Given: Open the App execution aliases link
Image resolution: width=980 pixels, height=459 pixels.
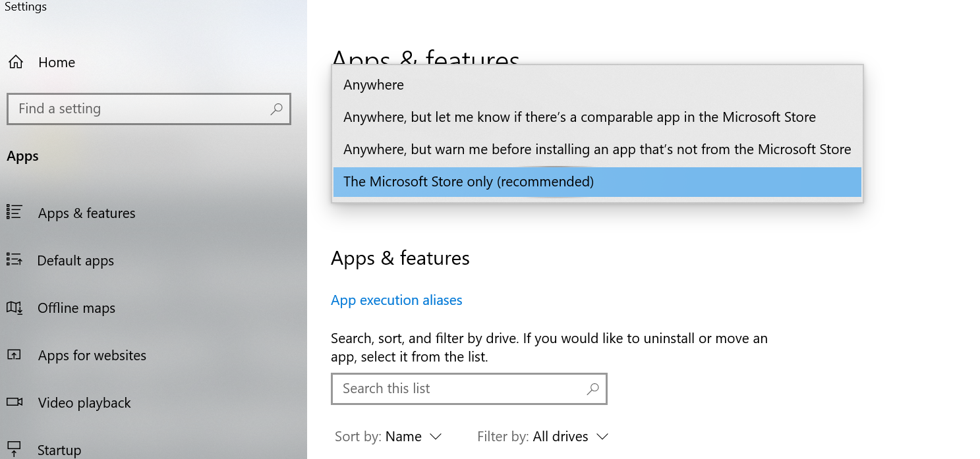Looking at the screenshot, I should coord(396,300).
